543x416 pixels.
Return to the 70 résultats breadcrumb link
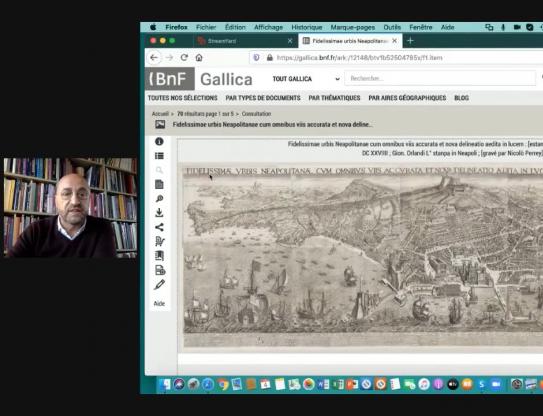click(205, 114)
